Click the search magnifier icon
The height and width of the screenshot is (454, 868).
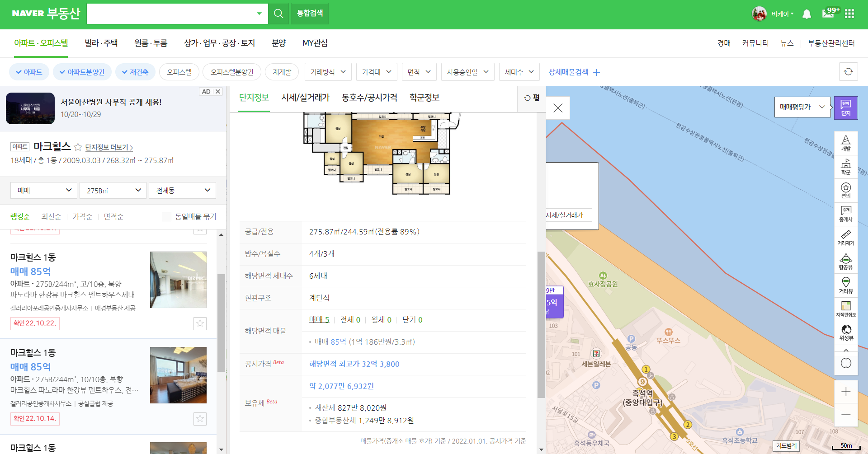tap(278, 14)
